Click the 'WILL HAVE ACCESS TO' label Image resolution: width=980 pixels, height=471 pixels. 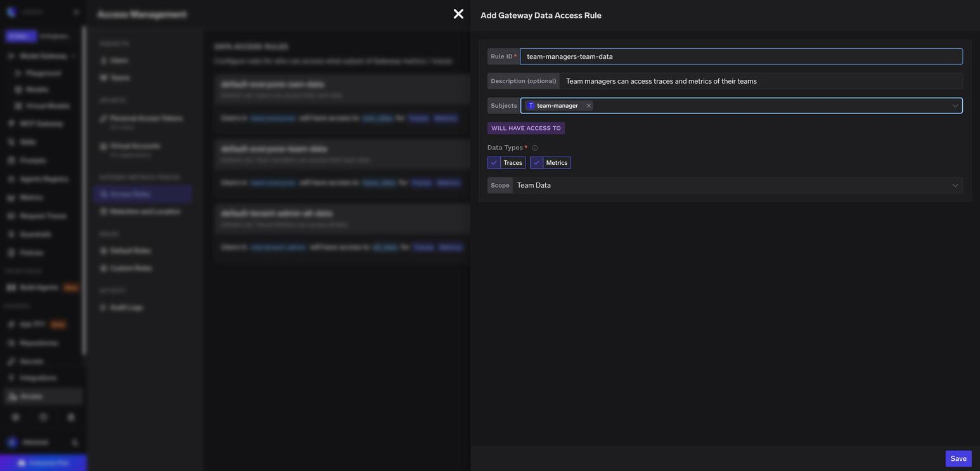click(526, 128)
